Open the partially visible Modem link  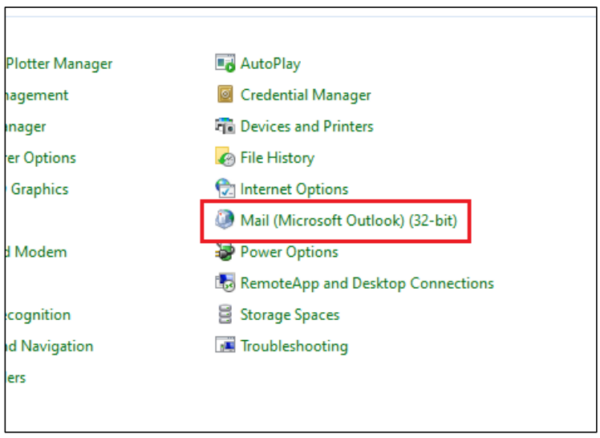click(36, 252)
